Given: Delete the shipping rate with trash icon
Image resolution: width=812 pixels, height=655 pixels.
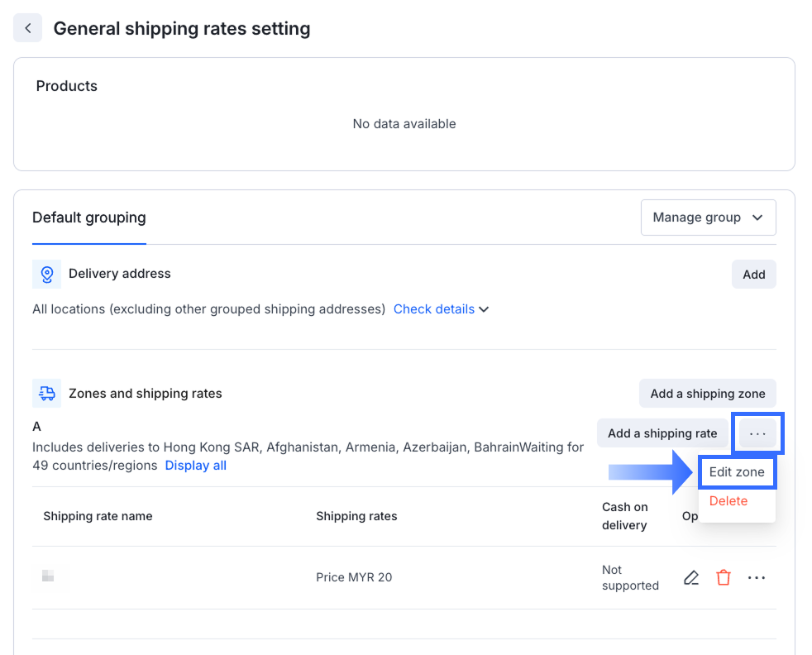Looking at the screenshot, I should pos(724,578).
